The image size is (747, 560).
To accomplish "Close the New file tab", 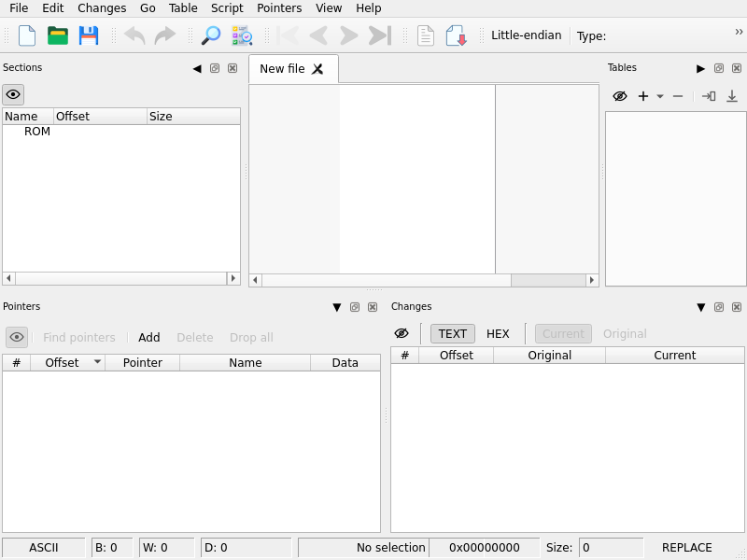I will (317, 69).
